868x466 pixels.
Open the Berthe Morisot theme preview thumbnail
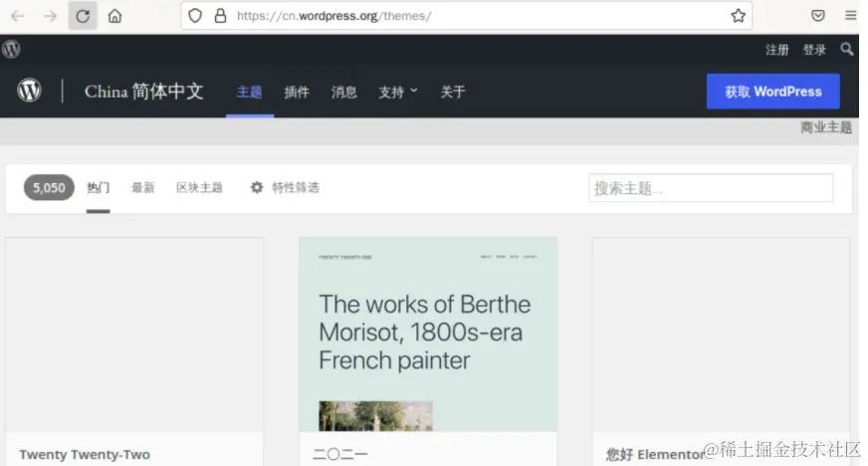tap(428, 335)
